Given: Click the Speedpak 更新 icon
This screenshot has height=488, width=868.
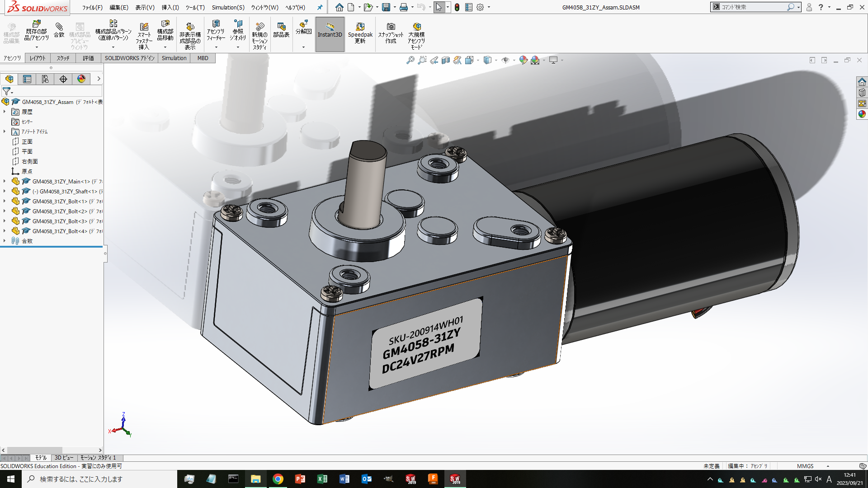Looking at the screenshot, I should point(360,33).
